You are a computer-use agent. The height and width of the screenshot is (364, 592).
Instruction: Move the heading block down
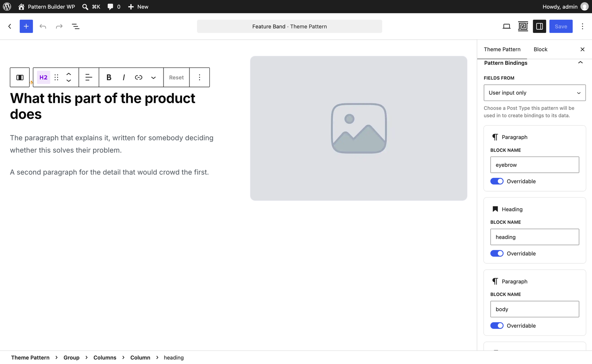click(69, 81)
